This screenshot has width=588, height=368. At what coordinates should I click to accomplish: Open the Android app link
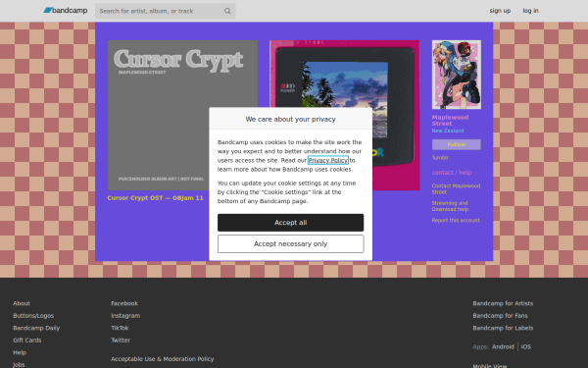(x=503, y=347)
